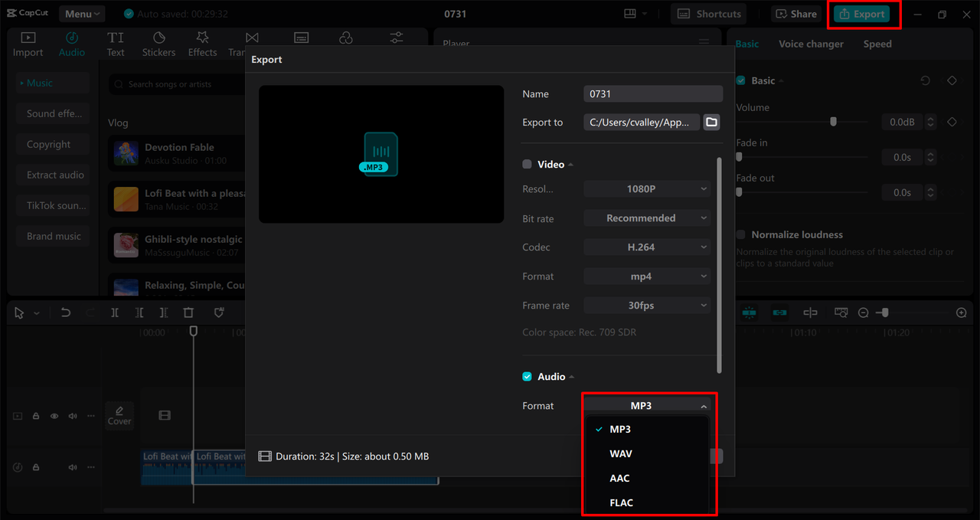
Task: Open the Resolution 1080P dropdown
Action: pyautogui.click(x=647, y=188)
